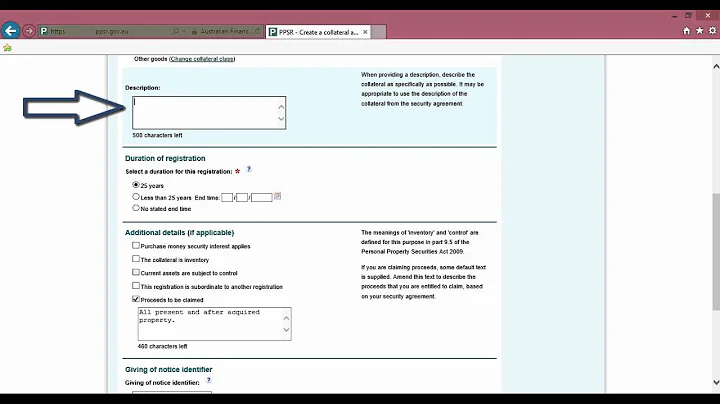
Task: Uncheck Proceeds to be claimed
Action: 135,299
